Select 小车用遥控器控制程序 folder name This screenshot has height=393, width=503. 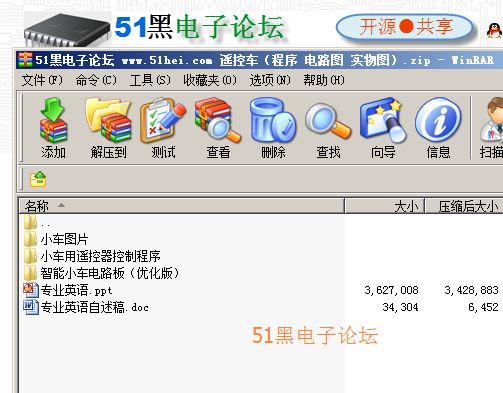click(100, 256)
